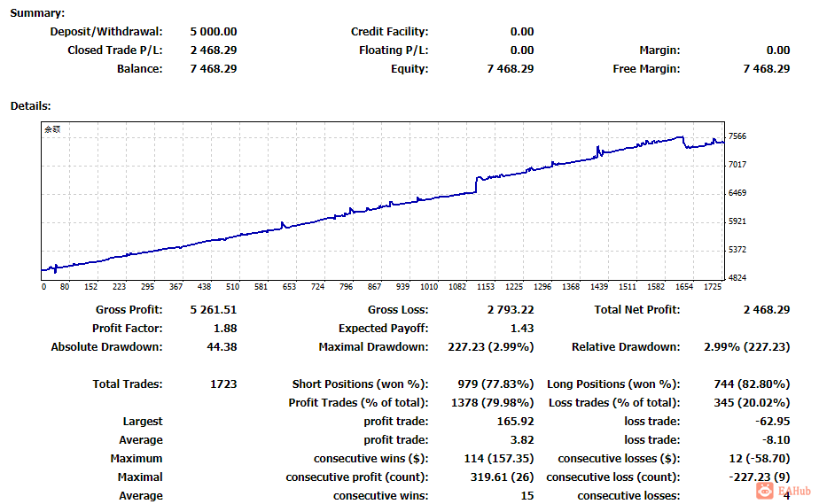The width and height of the screenshot is (819, 504).
Task: Click the Expected Payoff value 1.43
Action: pyautogui.click(x=522, y=329)
